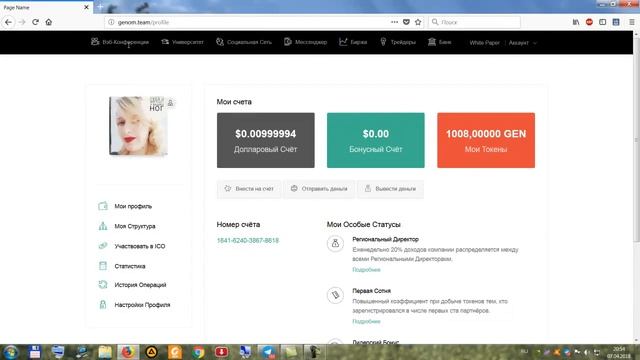The height and width of the screenshot is (360, 640).
Task: Open the Веб-Конференции navigation item
Action: point(120,42)
